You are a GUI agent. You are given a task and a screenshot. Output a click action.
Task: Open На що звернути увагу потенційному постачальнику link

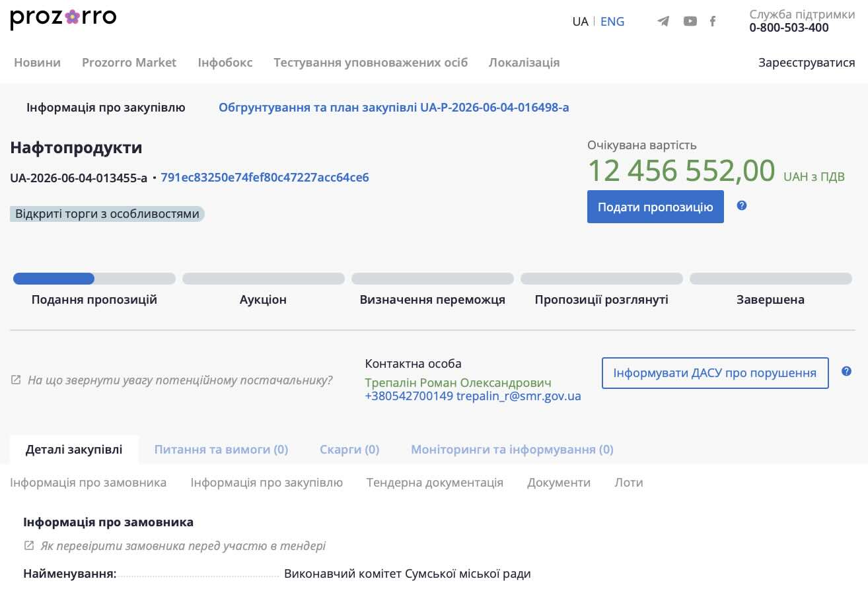[x=180, y=380]
